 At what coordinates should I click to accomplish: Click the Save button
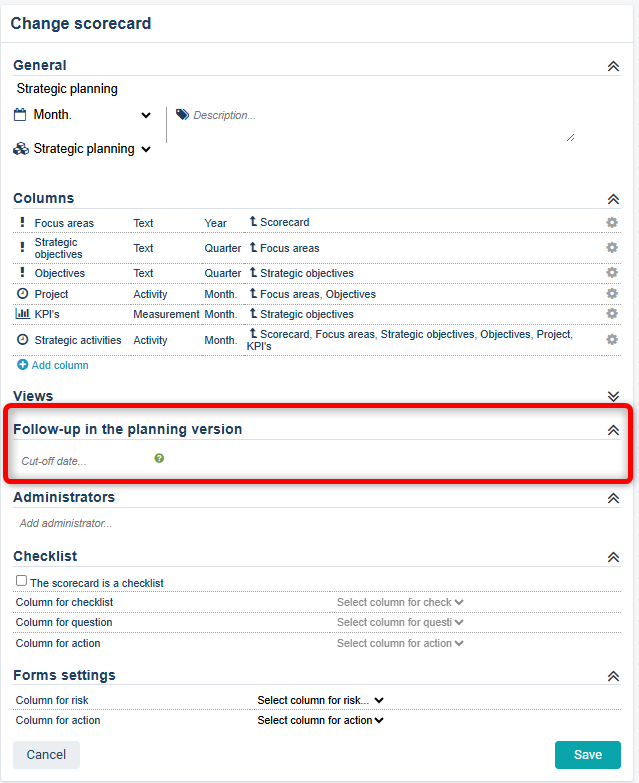point(587,755)
